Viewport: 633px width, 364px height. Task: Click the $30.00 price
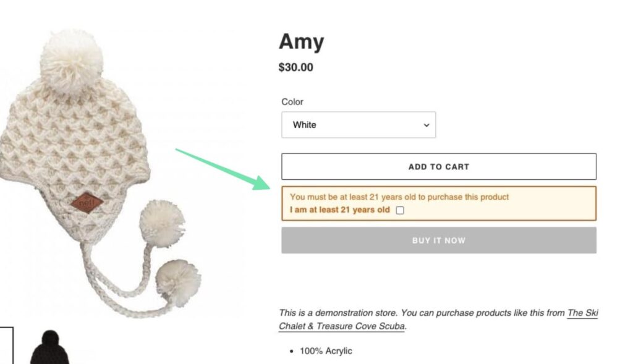295,67
